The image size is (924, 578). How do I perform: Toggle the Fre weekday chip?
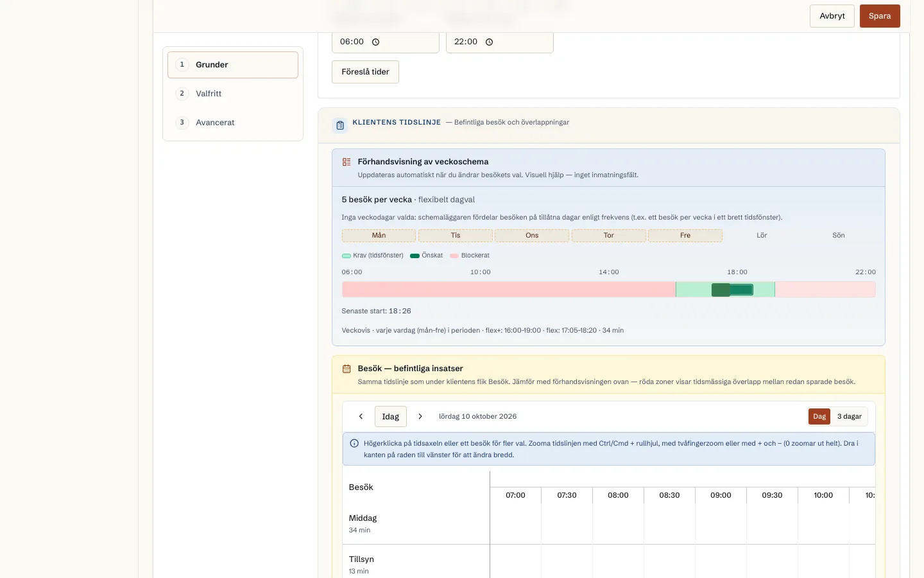[685, 236]
